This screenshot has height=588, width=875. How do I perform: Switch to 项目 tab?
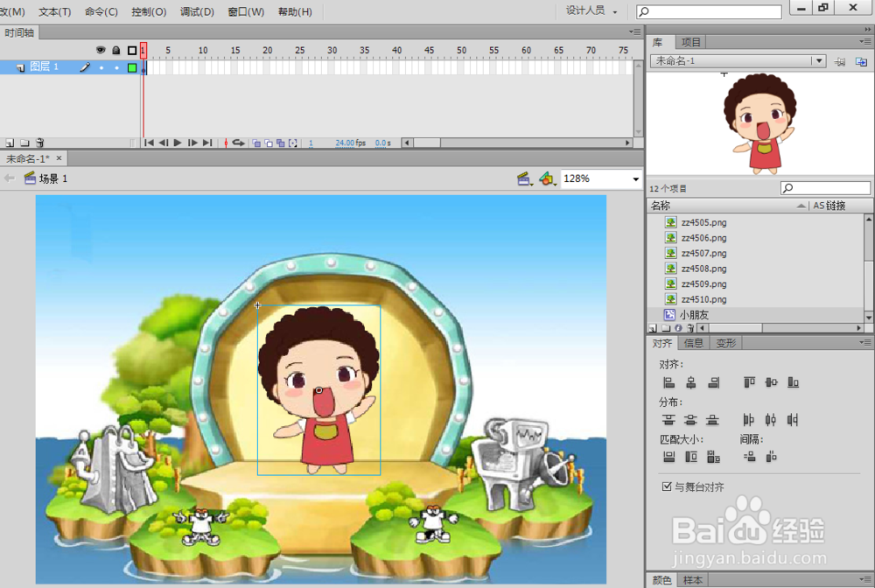[690, 42]
